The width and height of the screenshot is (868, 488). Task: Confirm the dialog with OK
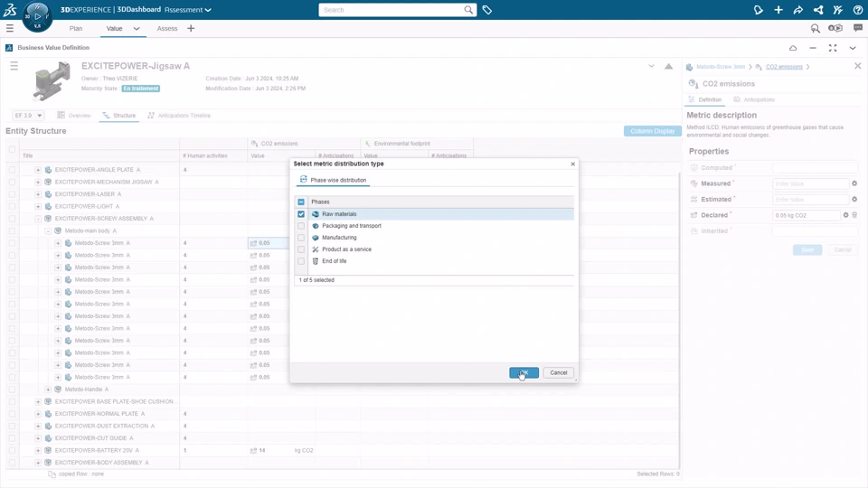coord(524,373)
